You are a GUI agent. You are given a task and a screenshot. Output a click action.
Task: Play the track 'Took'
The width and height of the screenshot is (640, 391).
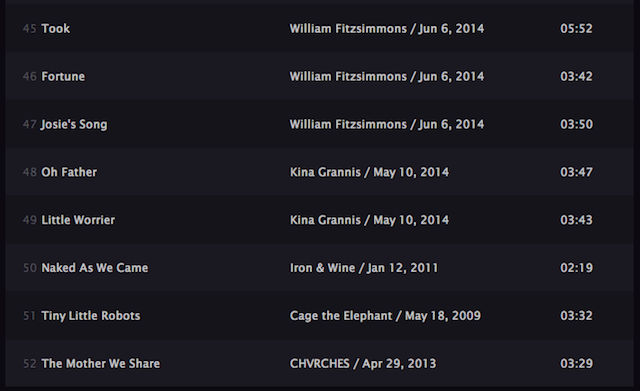click(56, 29)
